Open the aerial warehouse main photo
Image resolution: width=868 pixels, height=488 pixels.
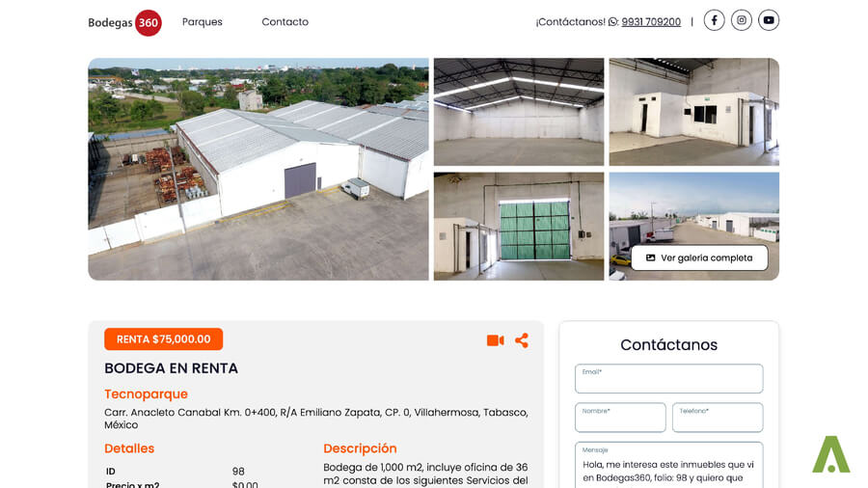click(258, 170)
